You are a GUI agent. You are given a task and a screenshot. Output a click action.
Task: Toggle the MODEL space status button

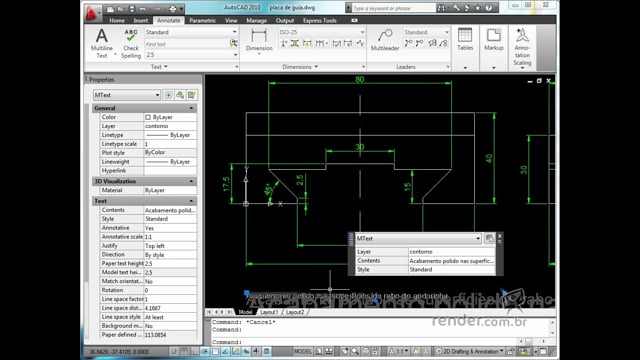coord(303,351)
